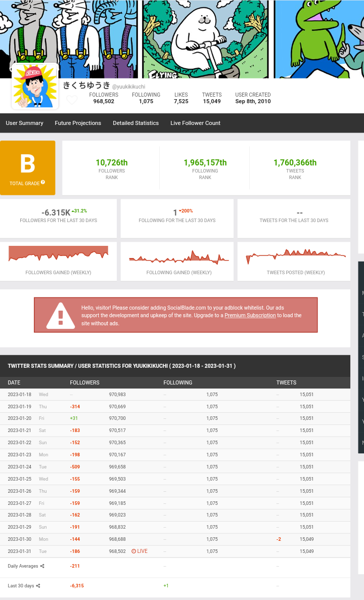
Task: Switch to Detailed Statistics tab
Action: (135, 123)
